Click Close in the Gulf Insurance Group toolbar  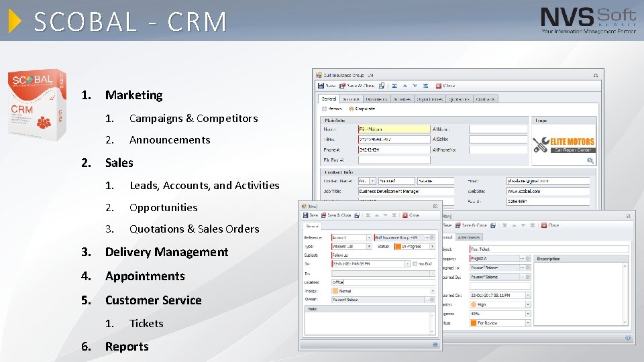(445, 86)
